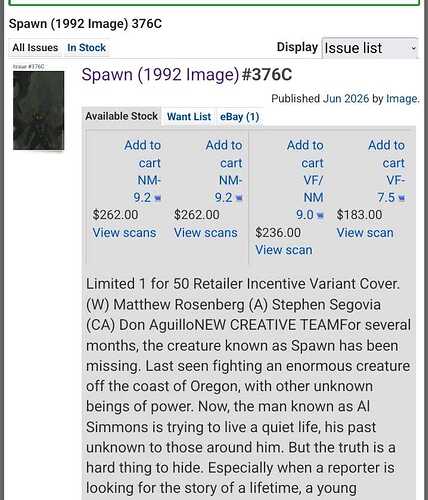
Task: Click cart icon beside VF/NM 9.0
Action: (x=320, y=215)
